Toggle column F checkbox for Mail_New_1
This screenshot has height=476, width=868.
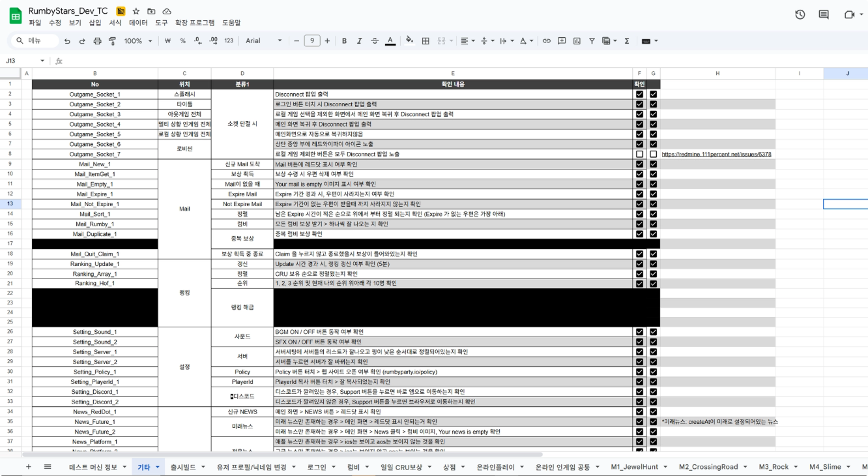(x=639, y=164)
